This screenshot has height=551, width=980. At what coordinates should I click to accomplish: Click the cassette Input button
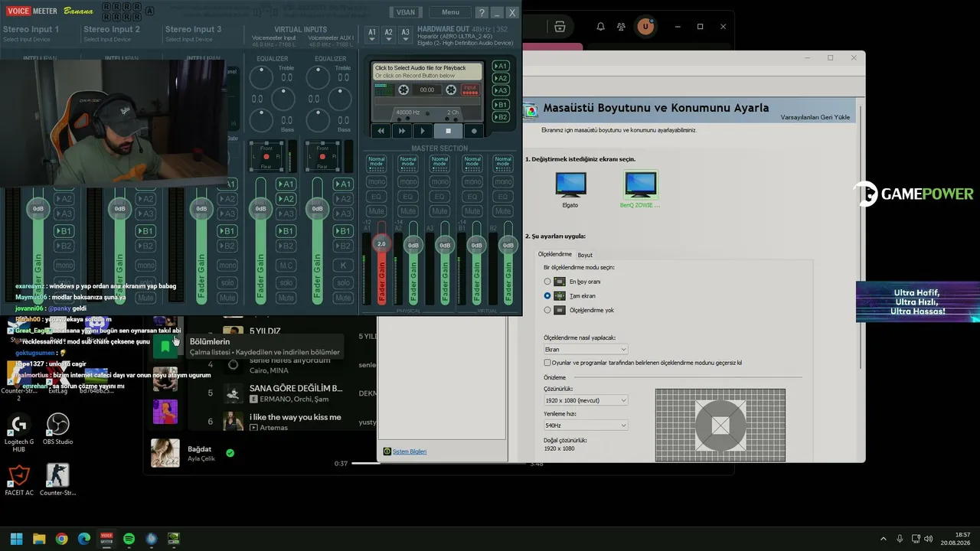[x=470, y=90]
